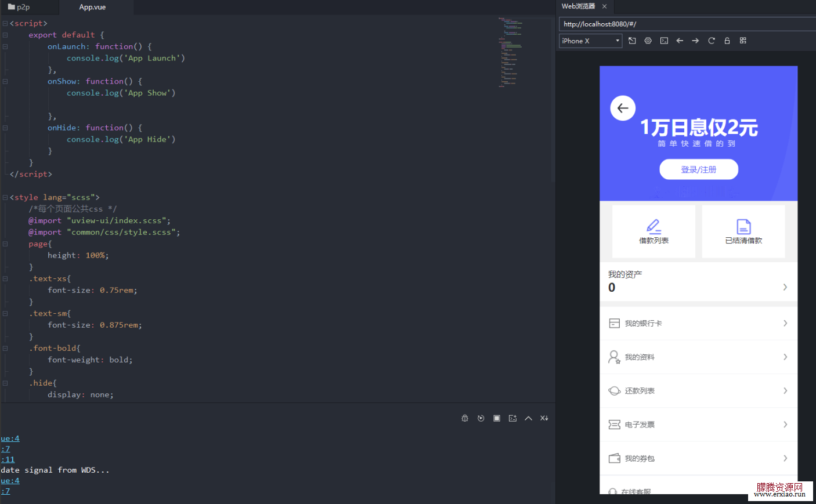Click the localhost URL address bar
This screenshot has height=504, width=816.
[x=687, y=24]
